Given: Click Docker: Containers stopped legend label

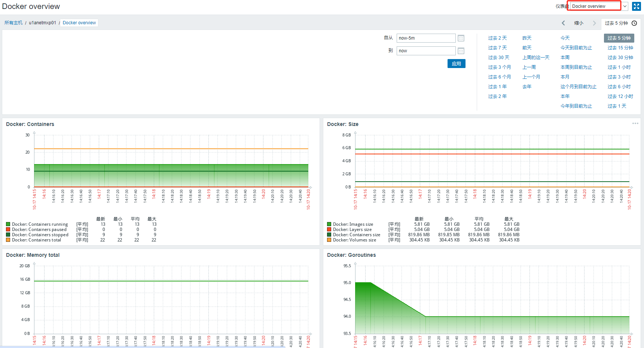Looking at the screenshot, I should click(40, 235).
